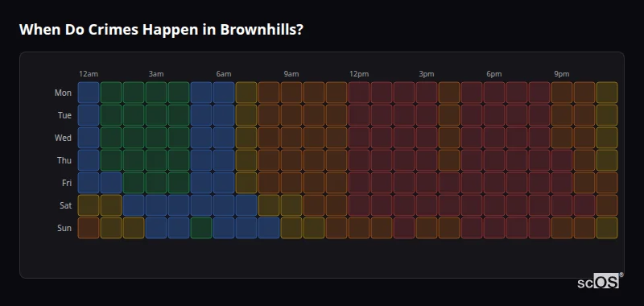Click the Thu row label
644x306 pixels.
click(x=64, y=160)
